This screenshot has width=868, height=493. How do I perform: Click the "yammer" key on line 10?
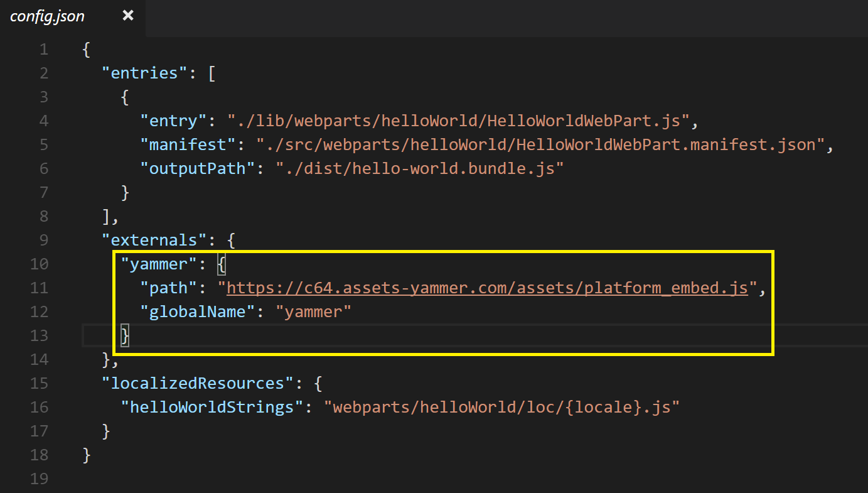[159, 264]
